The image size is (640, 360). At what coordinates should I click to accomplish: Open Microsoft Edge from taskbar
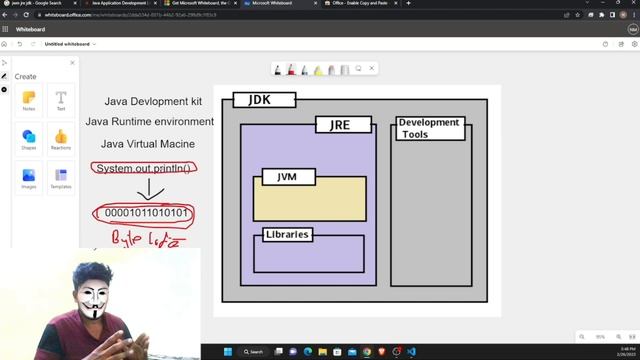[308, 352]
